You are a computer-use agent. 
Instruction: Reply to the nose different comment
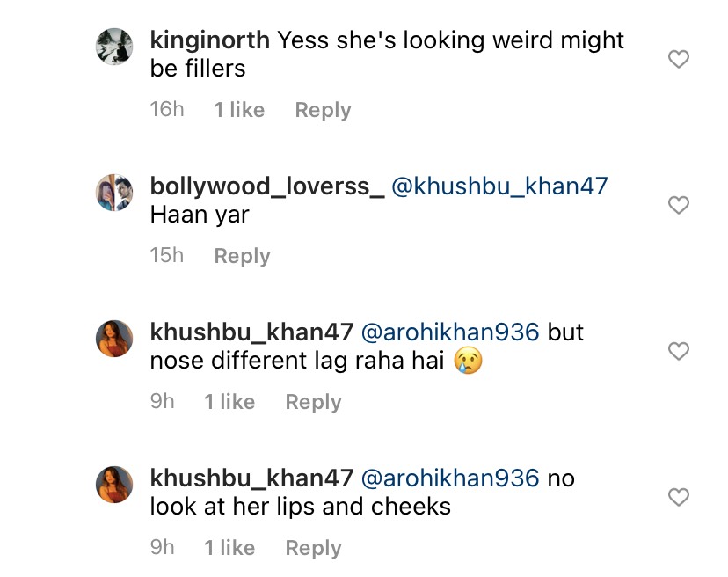point(313,402)
